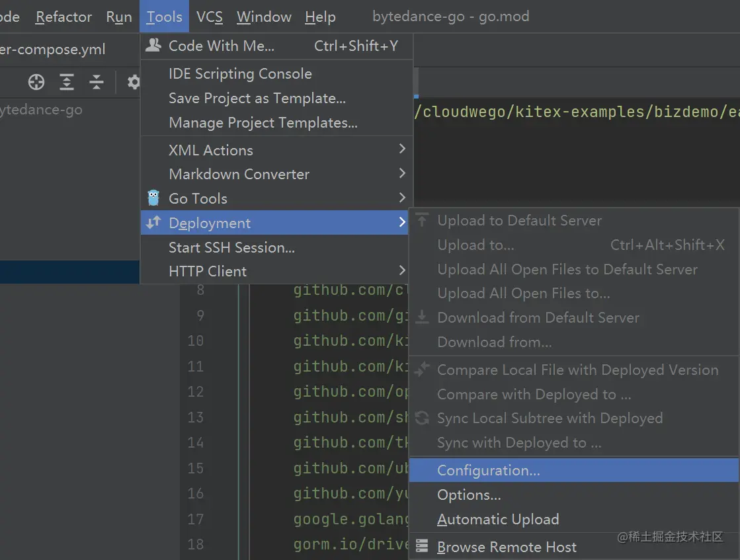Click the gorm.io/drive line in editor
The width and height of the screenshot is (740, 560).
pos(351,544)
